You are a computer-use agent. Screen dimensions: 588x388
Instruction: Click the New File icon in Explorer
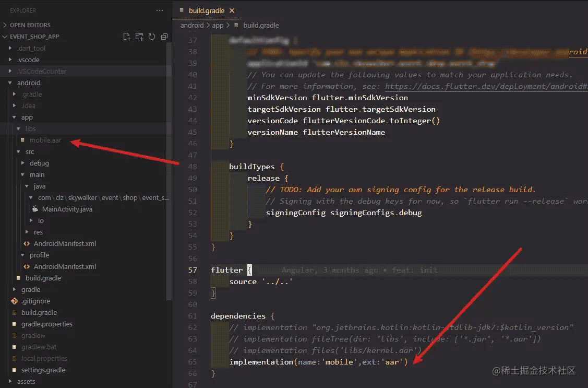tap(127, 37)
